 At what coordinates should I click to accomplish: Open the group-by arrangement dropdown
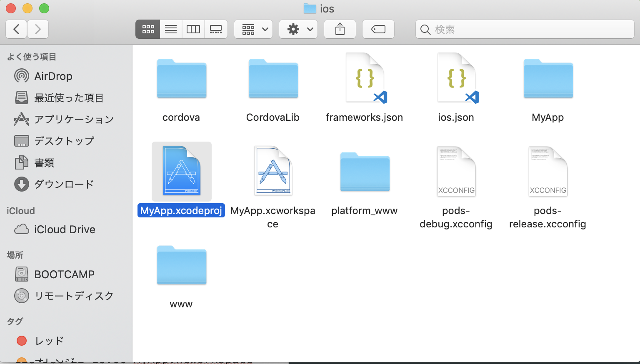point(253,29)
